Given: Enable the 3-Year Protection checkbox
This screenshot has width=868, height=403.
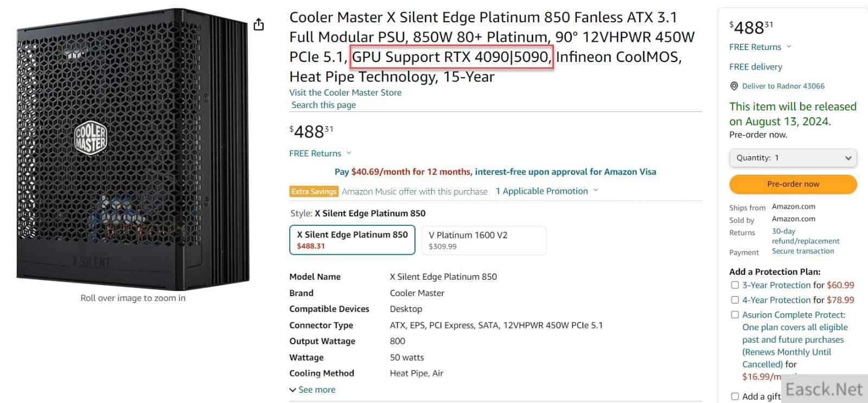Looking at the screenshot, I should tap(735, 285).
